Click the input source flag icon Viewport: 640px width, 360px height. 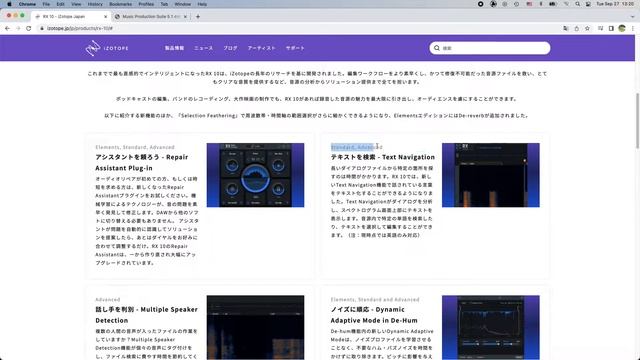tap(529, 4)
